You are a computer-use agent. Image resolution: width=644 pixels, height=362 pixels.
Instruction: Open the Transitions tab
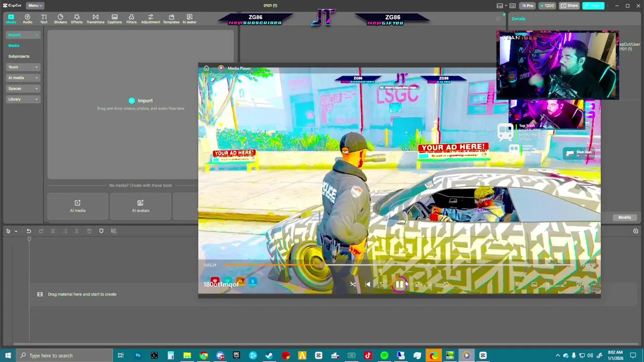tap(95, 19)
